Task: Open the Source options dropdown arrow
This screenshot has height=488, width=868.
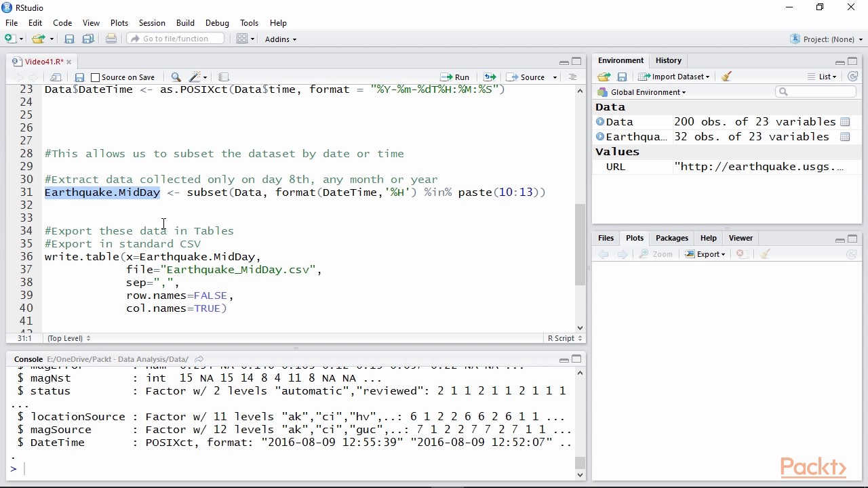Action: [555, 77]
